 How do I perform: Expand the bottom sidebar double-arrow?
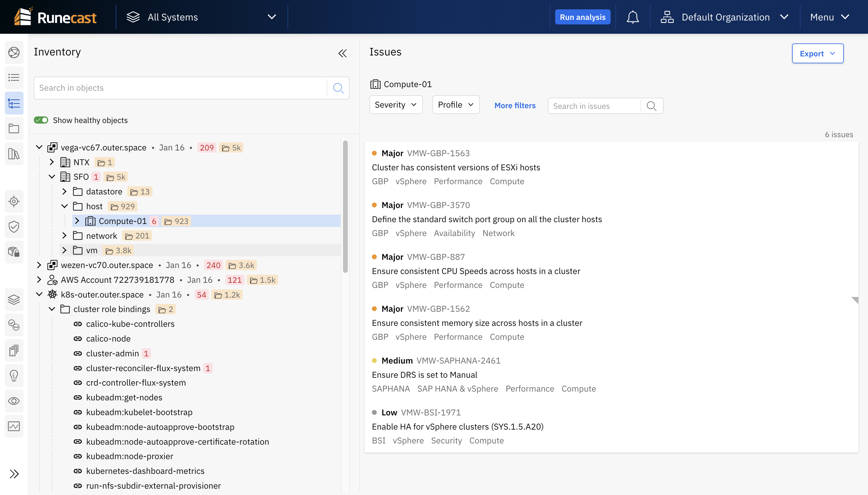point(14,473)
